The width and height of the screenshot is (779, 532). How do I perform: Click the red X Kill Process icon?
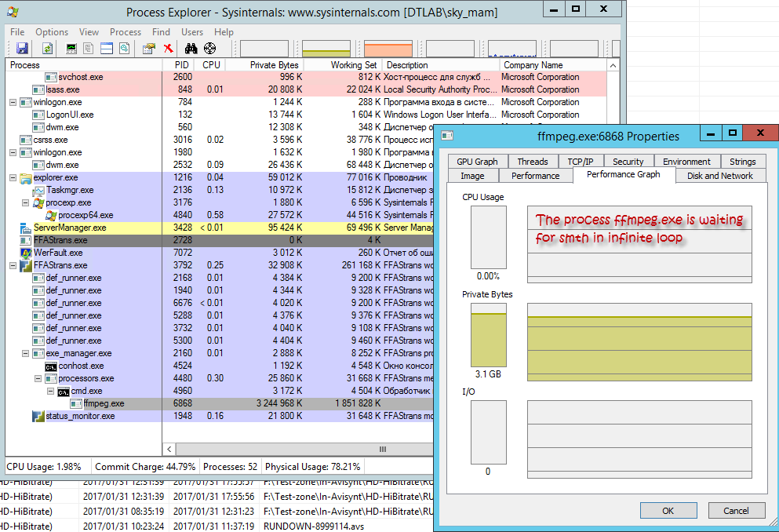click(x=169, y=48)
